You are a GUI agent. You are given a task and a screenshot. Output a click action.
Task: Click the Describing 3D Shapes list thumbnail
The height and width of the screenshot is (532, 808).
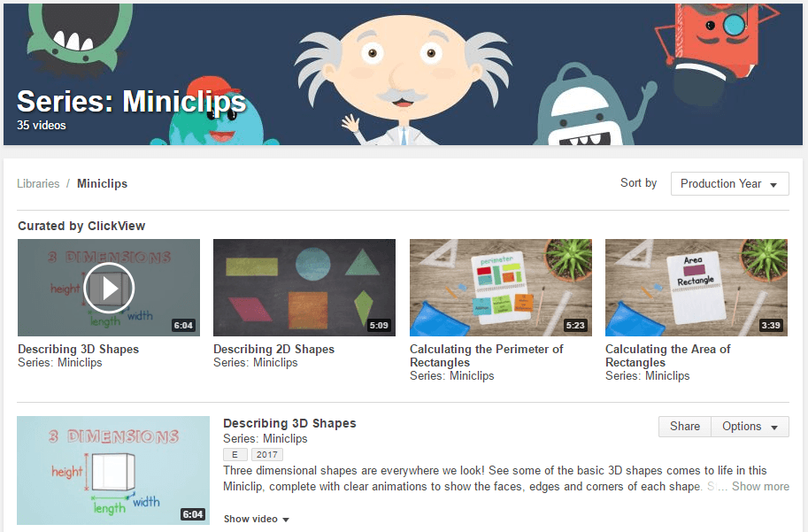[x=113, y=470]
